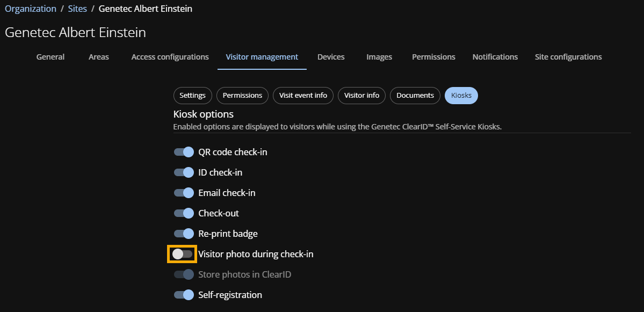Enable Visitor photo during check-in

point(183,254)
